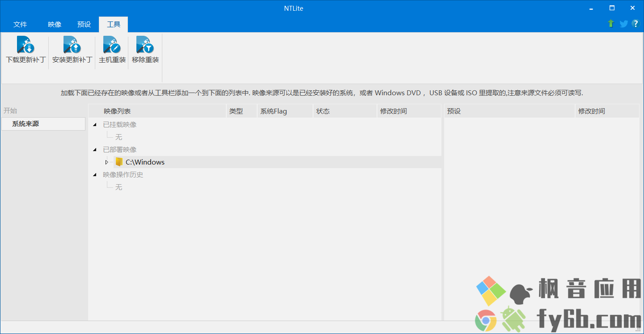Click 修改时间 header in image list

coord(409,111)
